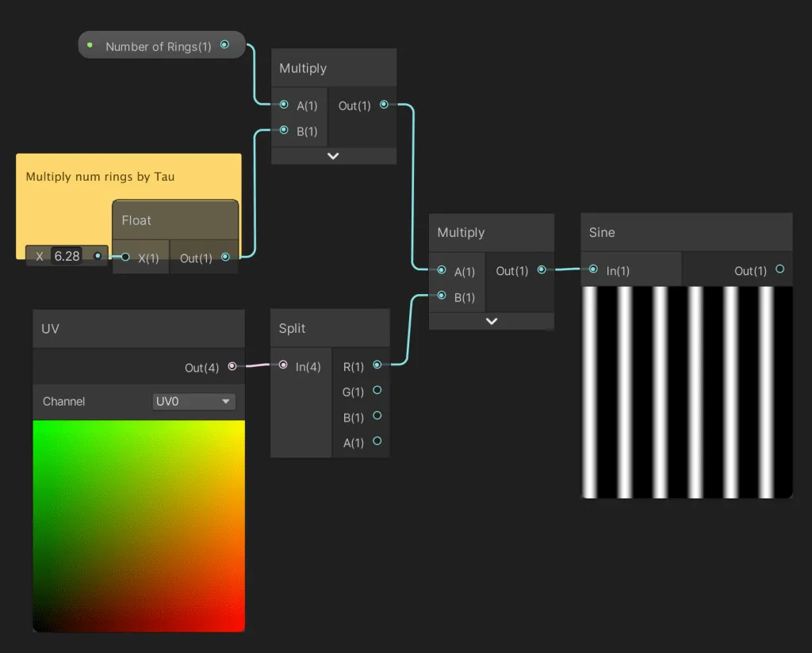Expand the top Multiply node preview chevron
812x653 pixels.
[x=333, y=156]
